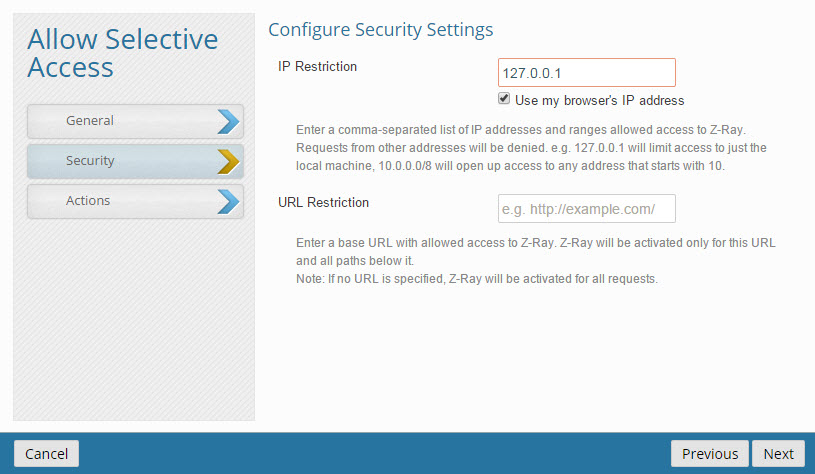Switch to the Actions step

point(89,201)
